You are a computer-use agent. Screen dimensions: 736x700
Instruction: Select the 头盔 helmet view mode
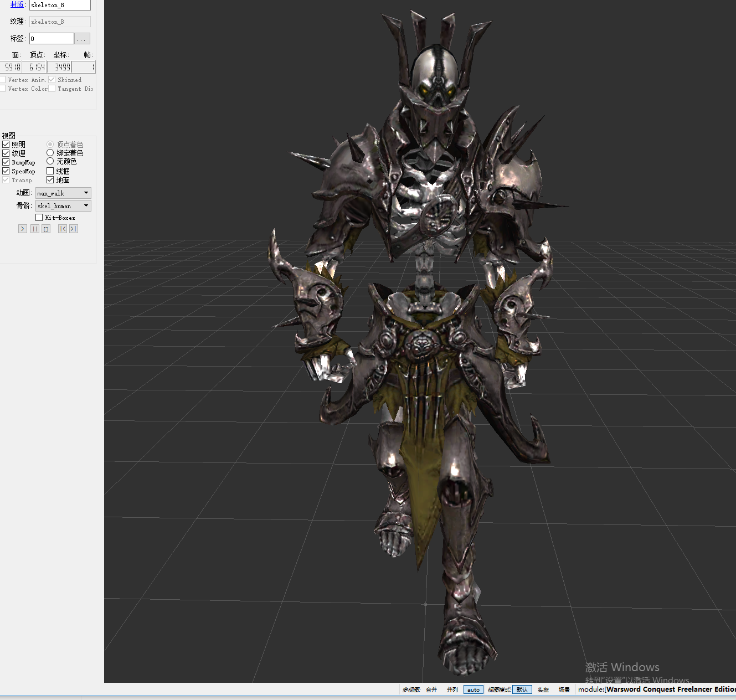point(543,689)
